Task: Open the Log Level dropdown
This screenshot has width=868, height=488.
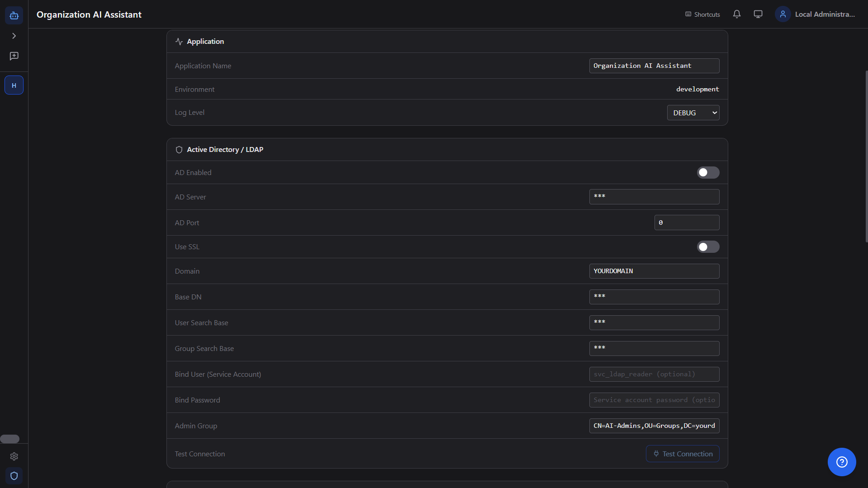Action: click(x=693, y=113)
